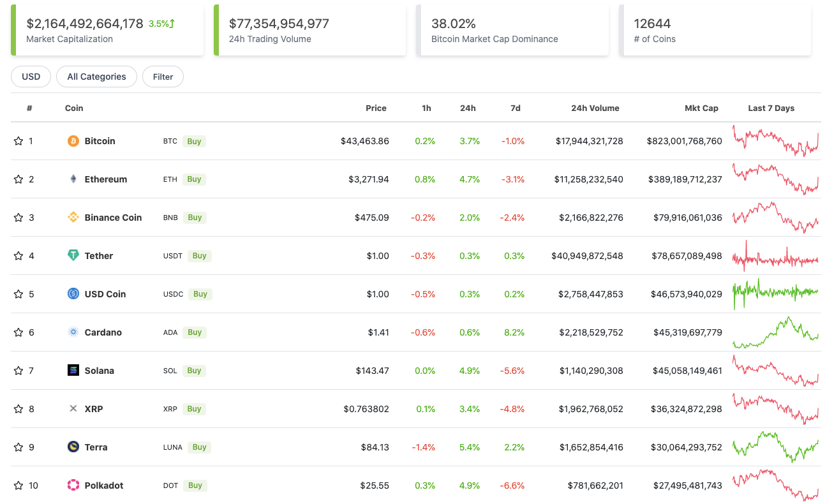Open Bitcoin's last 7 days sparkline chart

775,141
